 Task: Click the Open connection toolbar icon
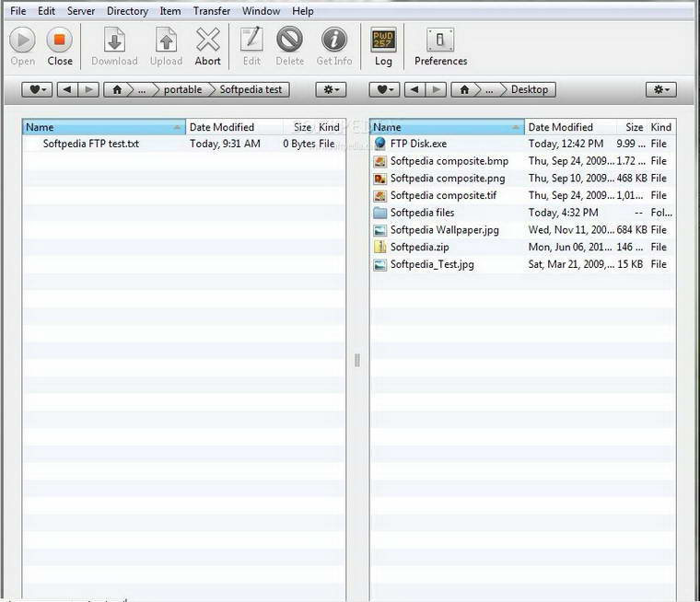(x=22, y=41)
